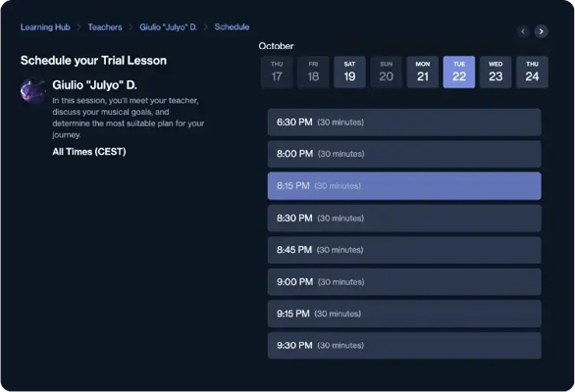The image size is (575, 392).
Task: Select Wednesday 23 in the date strip
Action: click(496, 73)
